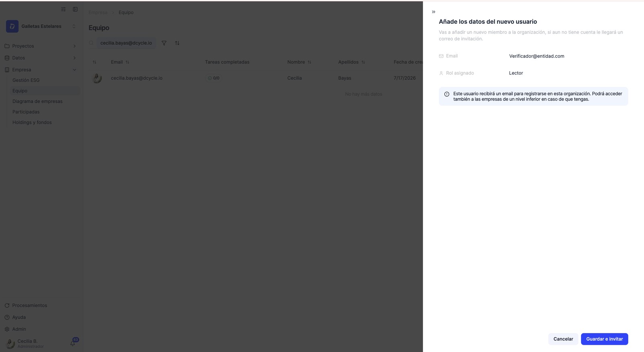Toggle sidebar layout panel icon

[x=75, y=9]
